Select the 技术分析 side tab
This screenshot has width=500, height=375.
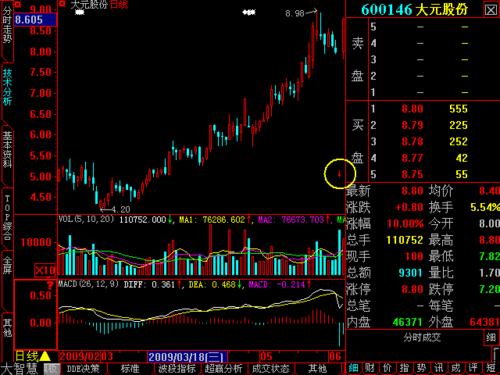[x=7, y=87]
